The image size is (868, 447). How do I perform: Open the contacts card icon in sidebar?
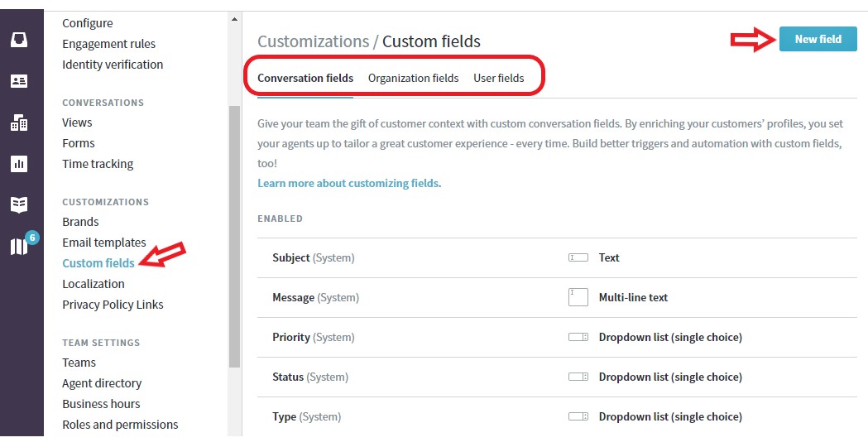(x=19, y=81)
